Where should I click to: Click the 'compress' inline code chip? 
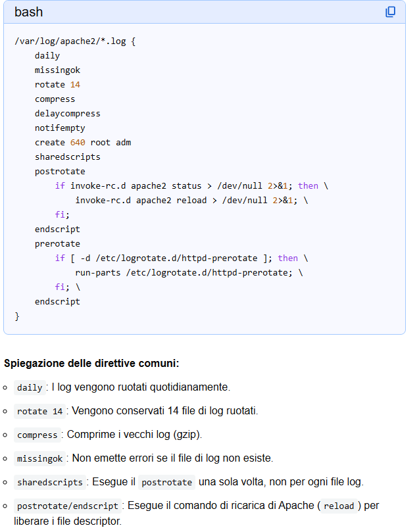(x=37, y=435)
